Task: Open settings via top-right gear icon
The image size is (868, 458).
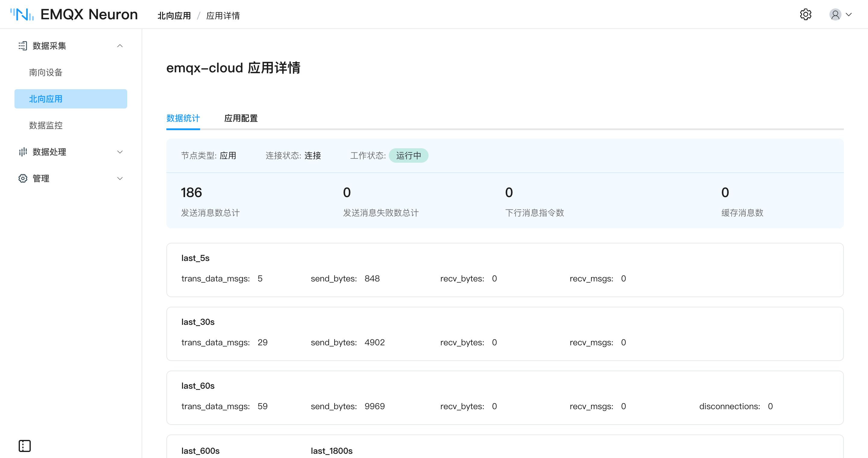Action: pyautogui.click(x=806, y=14)
